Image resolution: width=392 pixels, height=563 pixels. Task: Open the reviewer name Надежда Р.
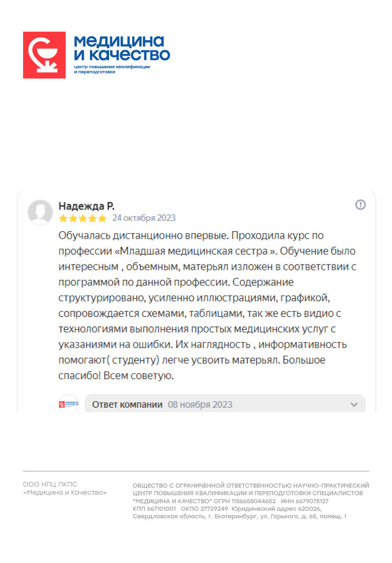coord(87,206)
